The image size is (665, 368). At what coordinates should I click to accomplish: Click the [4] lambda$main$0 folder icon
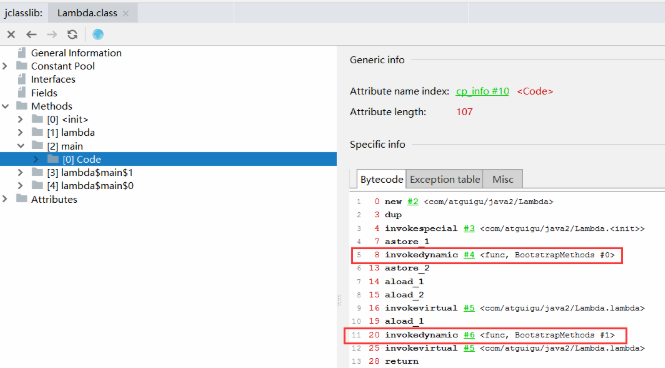[x=37, y=185]
